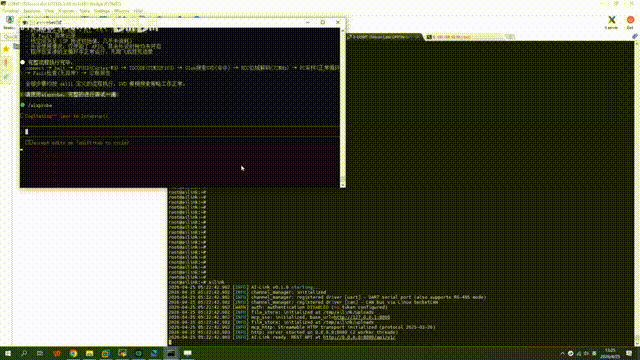Open Task View from the taskbar

[x=40, y=353]
